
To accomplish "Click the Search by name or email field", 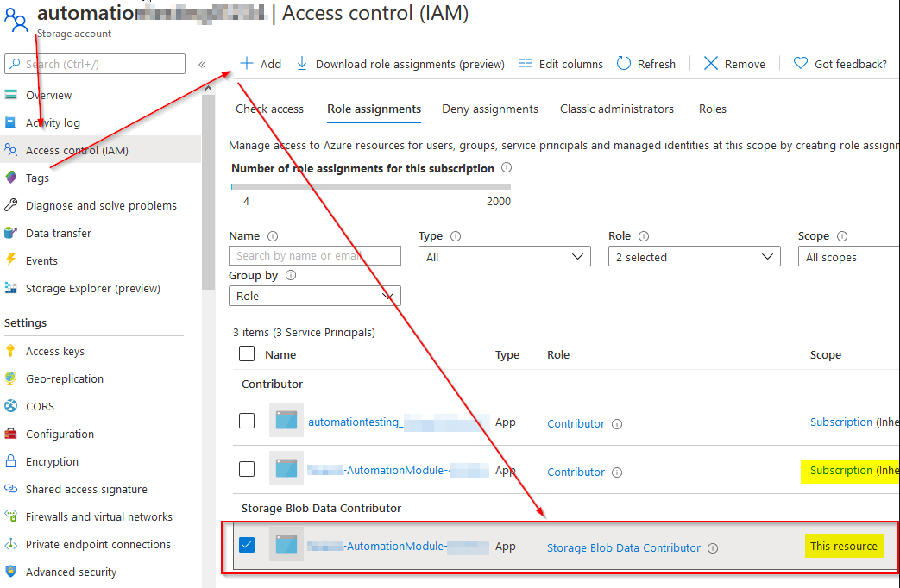I will 315,256.
